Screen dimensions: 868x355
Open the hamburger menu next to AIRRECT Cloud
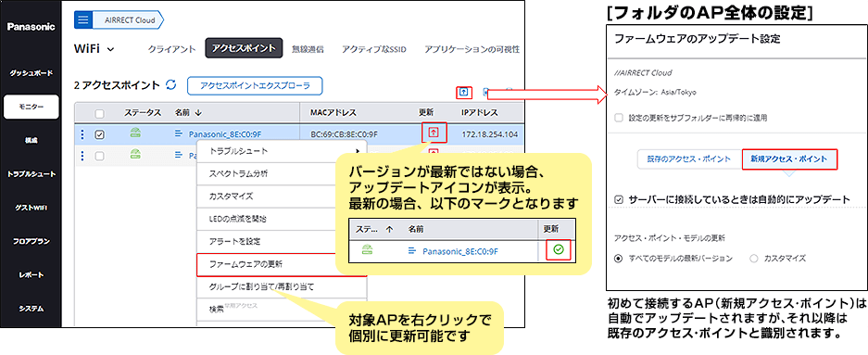click(x=83, y=20)
